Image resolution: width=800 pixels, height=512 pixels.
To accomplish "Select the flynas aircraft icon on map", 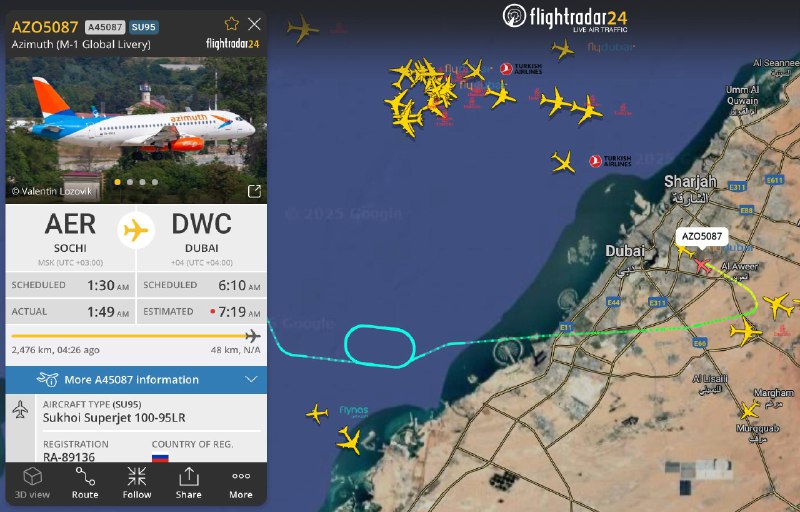I will click(317, 413).
